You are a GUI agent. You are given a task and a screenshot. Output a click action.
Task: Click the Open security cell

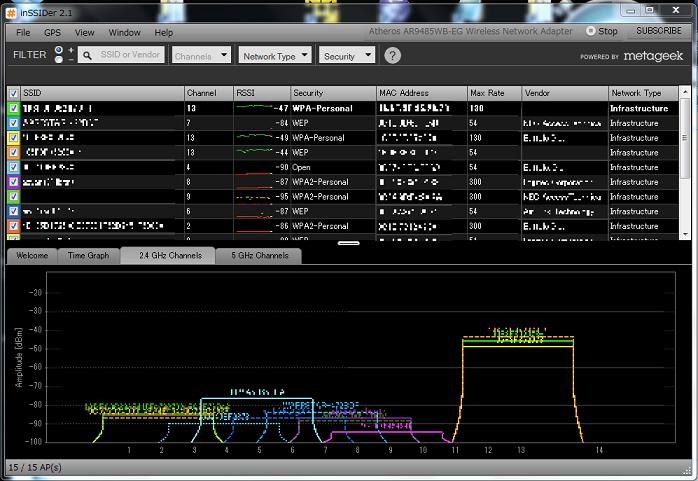pyautogui.click(x=301, y=167)
